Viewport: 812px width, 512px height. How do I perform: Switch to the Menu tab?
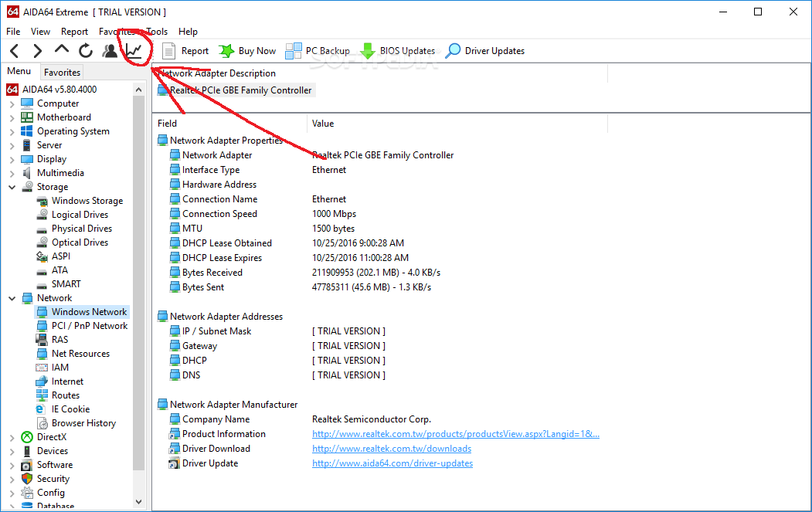tap(19, 71)
